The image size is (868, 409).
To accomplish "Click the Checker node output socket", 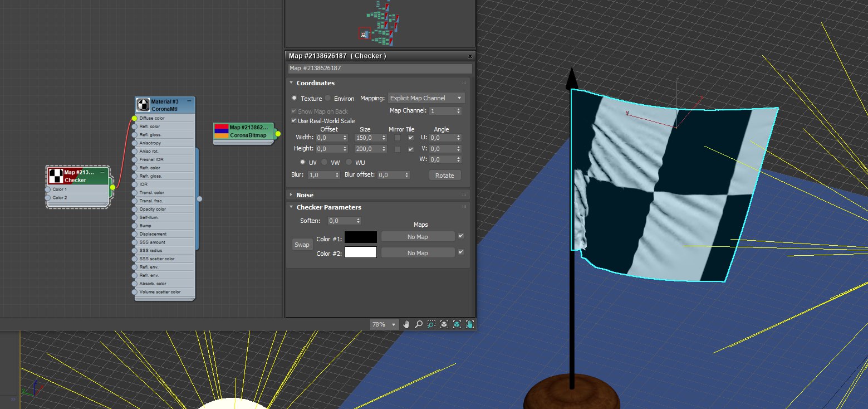I will [x=112, y=187].
